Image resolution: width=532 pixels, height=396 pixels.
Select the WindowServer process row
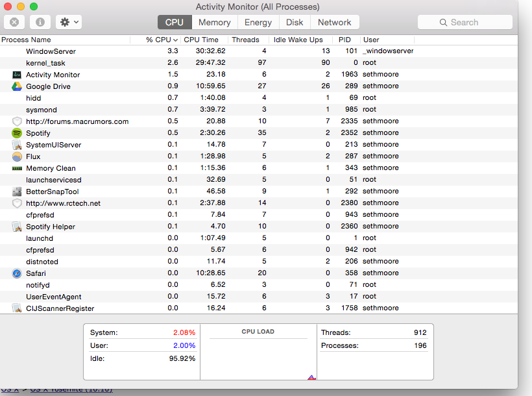click(258, 51)
